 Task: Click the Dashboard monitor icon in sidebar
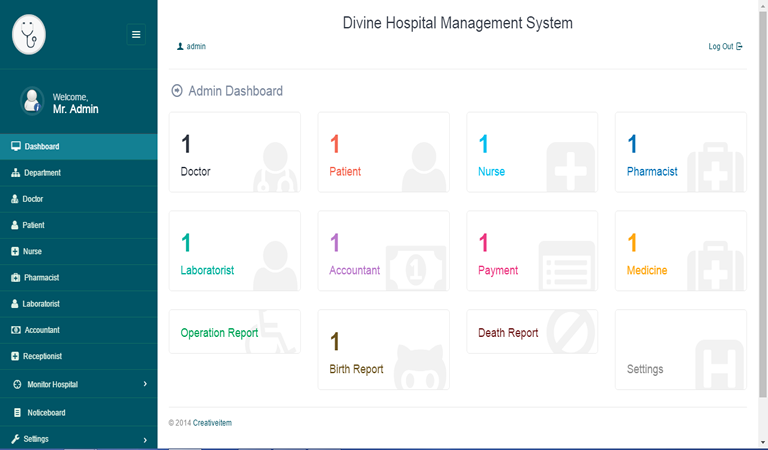15,147
